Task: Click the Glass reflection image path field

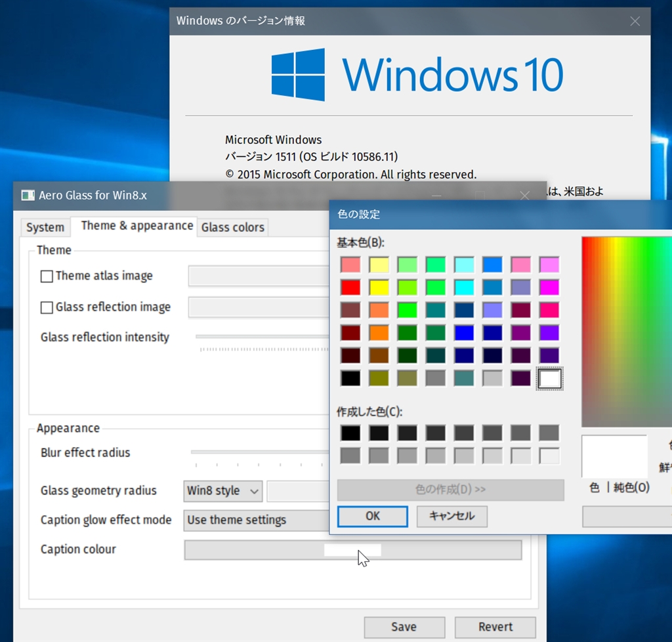Action: click(x=259, y=308)
